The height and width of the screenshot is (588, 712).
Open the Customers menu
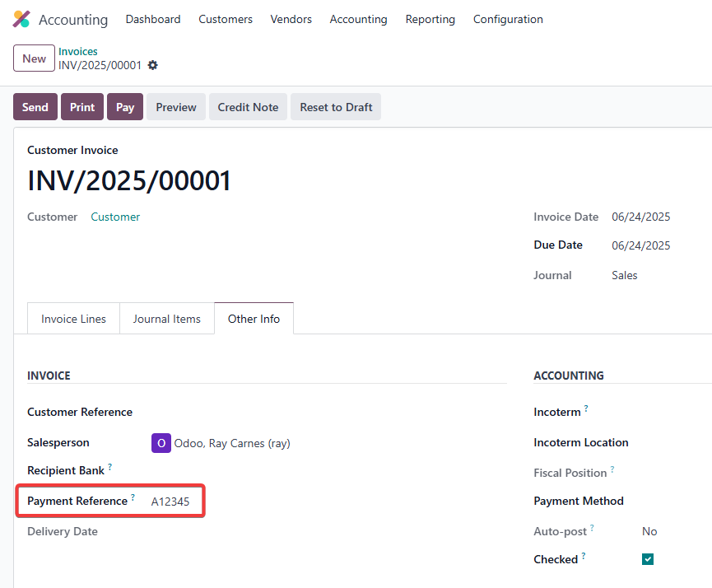226,19
